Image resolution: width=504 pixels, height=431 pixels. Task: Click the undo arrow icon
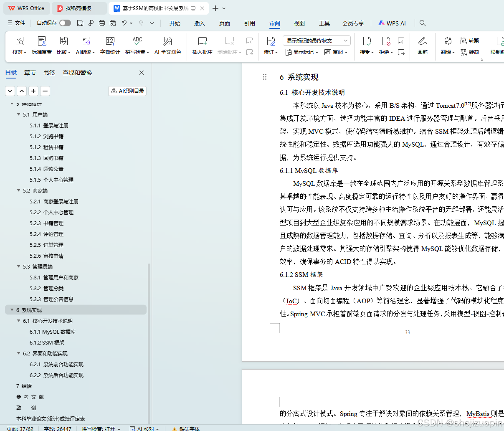[x=124, y=23]
